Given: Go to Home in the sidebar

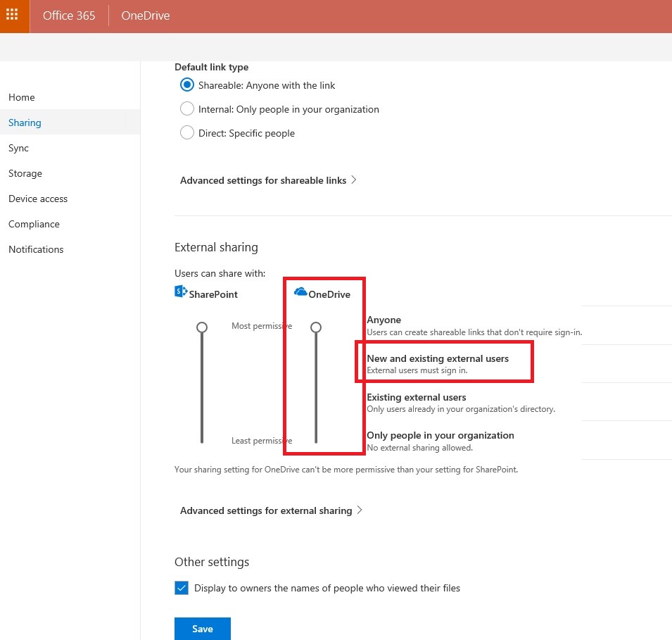Looking at the screenshot, I should [21, 97].
